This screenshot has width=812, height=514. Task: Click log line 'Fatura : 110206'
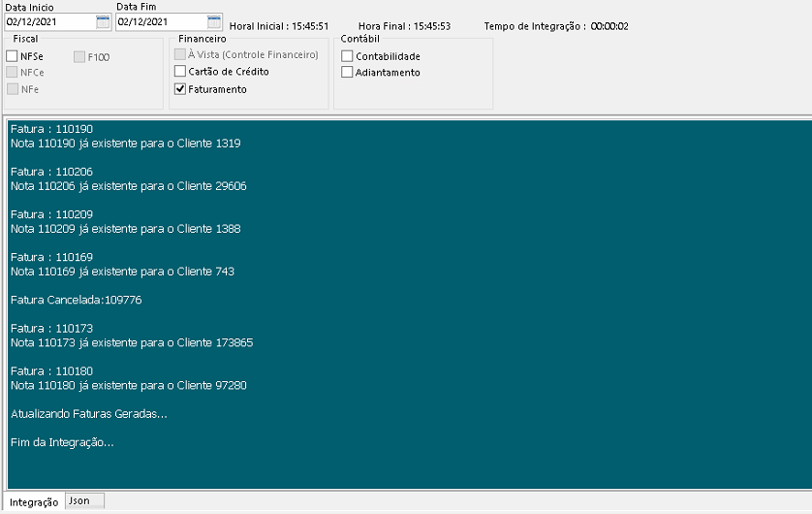click(x=51, y=172)
